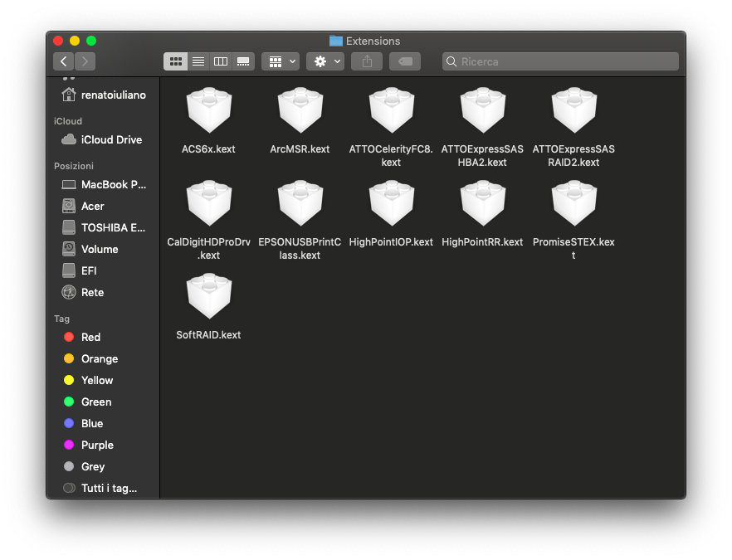Switch to gallery view mode
The width and height of the screenshot is (732, 560).
tap(243, 61)
